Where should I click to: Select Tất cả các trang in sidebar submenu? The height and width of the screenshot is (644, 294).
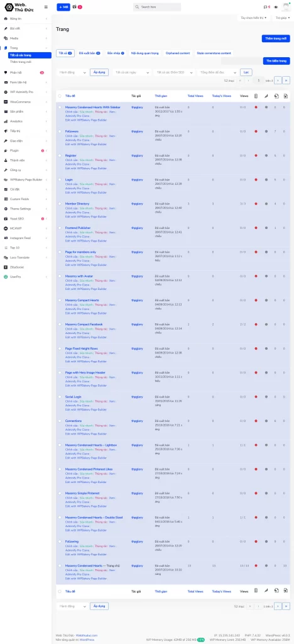point(30,55)
